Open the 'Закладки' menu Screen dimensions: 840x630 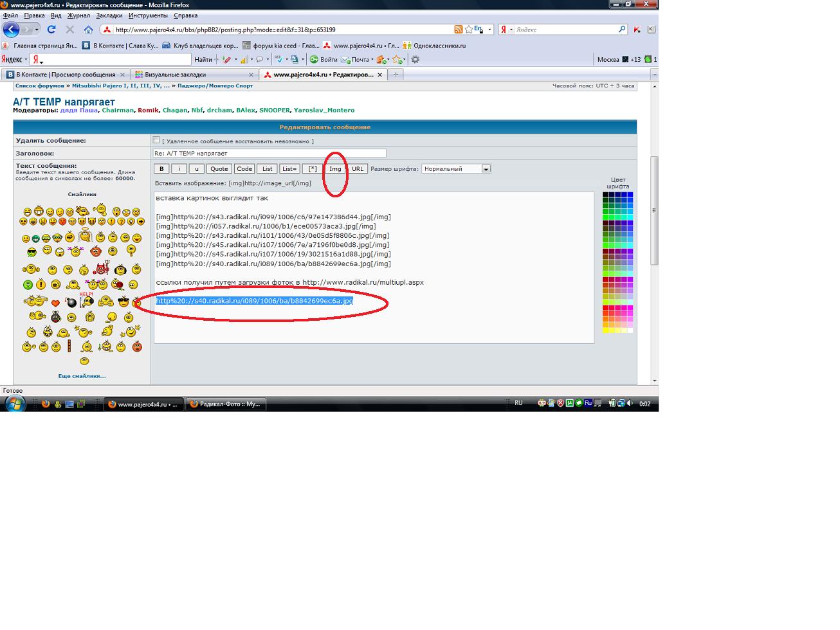109,15
